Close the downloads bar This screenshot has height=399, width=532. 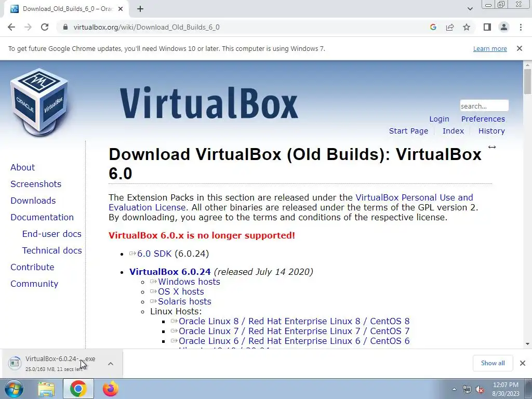[x=523, y=363]
